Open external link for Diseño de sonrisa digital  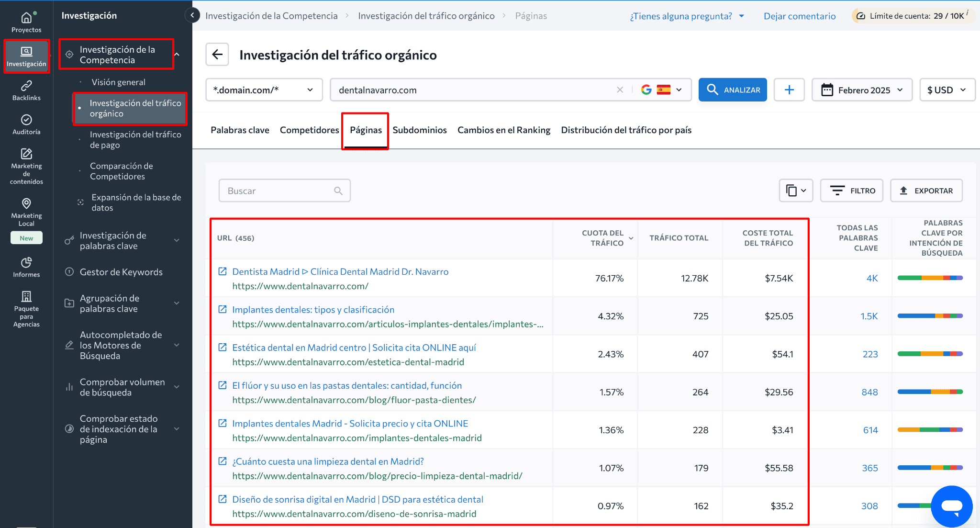pos(223,499)
